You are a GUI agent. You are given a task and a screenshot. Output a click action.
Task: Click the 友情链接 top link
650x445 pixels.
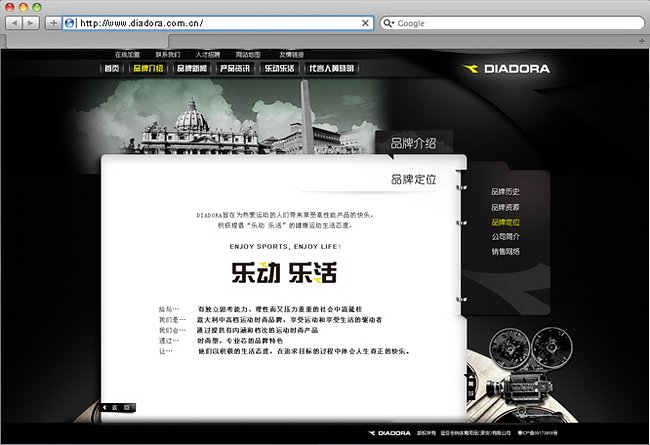(291, 54)
